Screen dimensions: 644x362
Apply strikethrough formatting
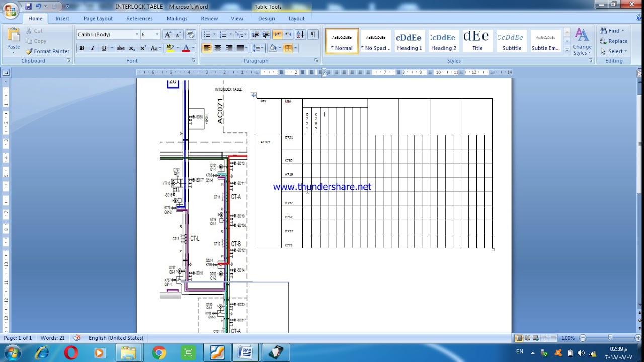click(121, 48)
